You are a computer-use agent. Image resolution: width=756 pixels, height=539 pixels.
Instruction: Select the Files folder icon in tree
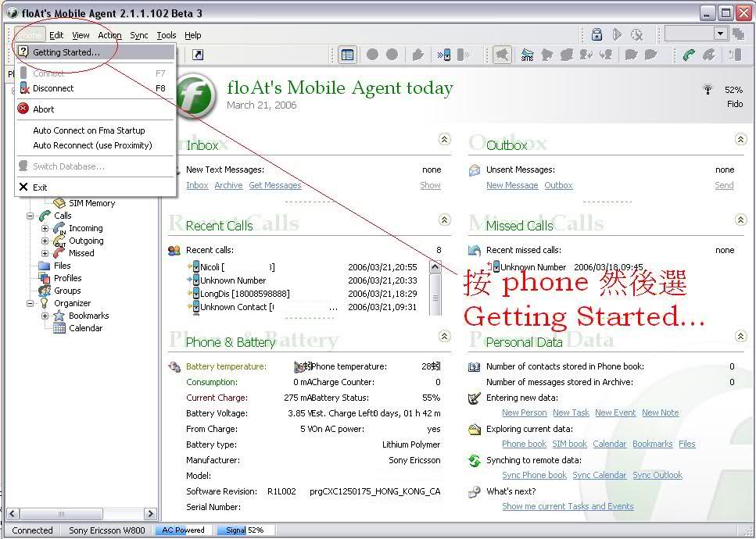(45, 266)
